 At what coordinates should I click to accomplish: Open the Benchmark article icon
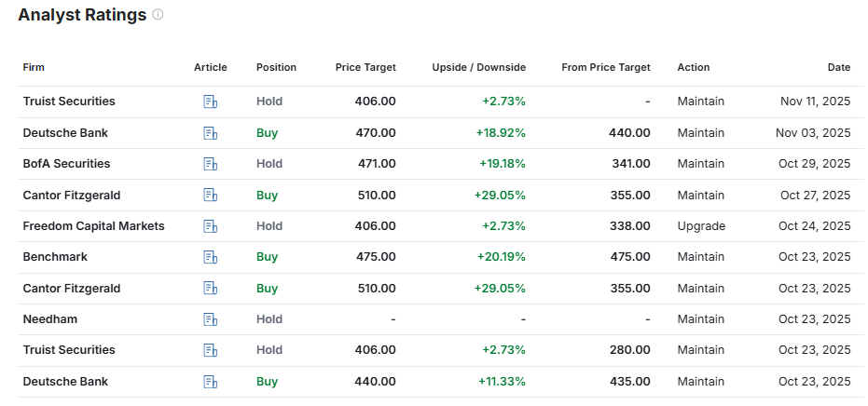pos(210,257)
